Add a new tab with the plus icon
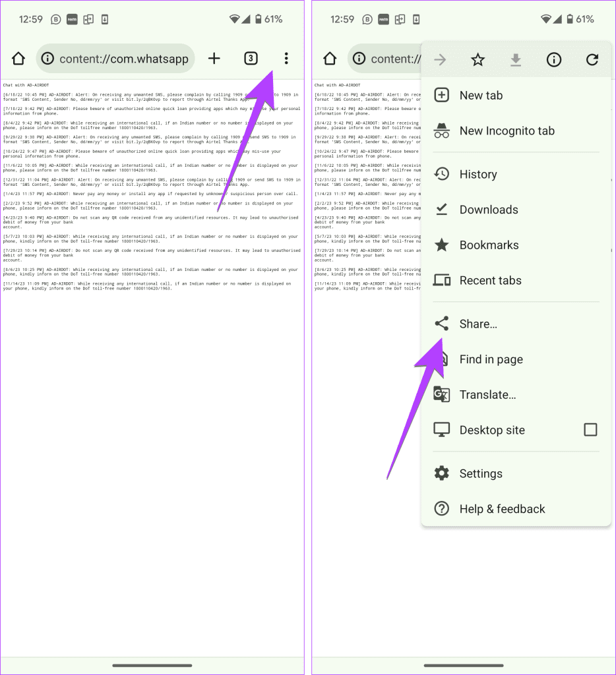 point(214,59)
